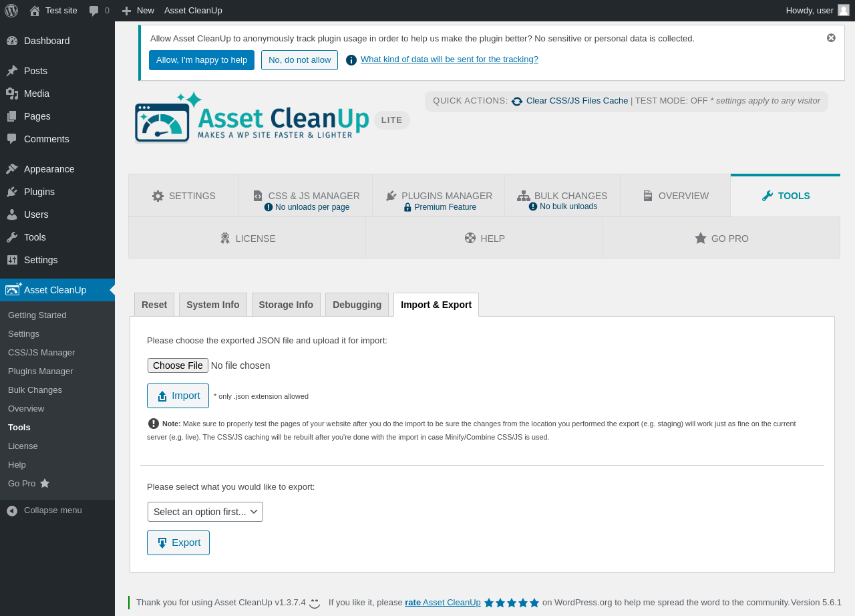
Task: Dismiss the tracking notice with the X icon
Action: tap(831, 38)
